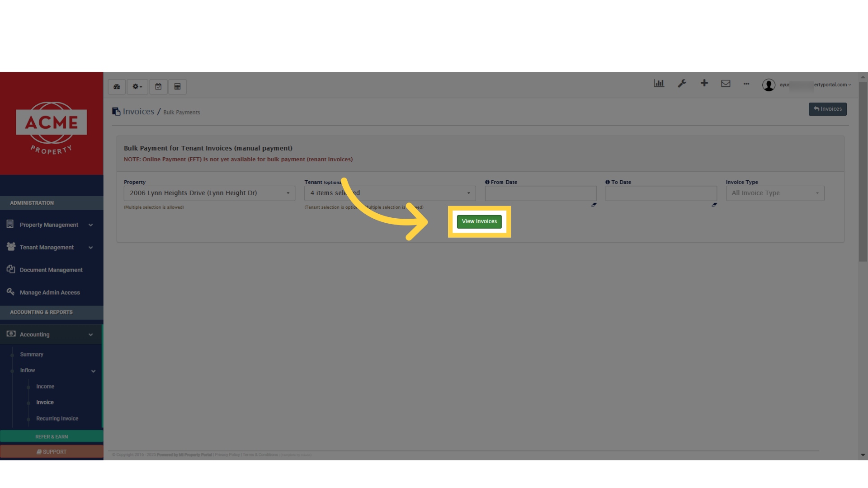Open the dashboard gauge icon
The image size is (868, 488).
(x=117, y=87)
